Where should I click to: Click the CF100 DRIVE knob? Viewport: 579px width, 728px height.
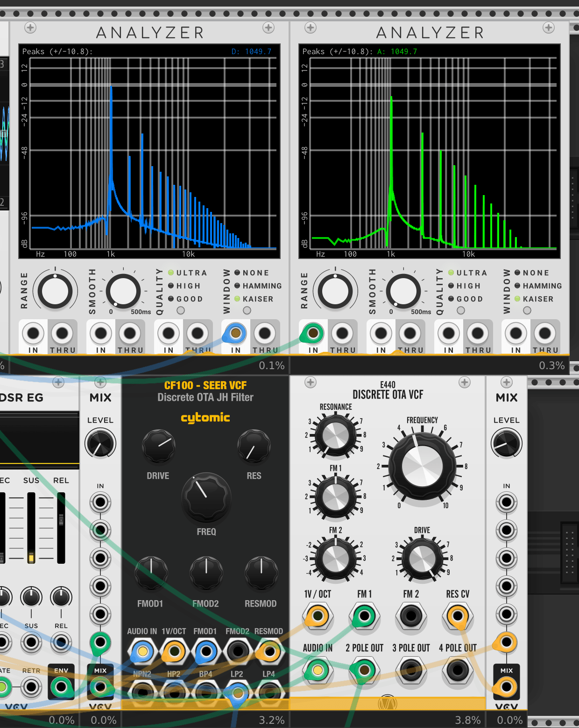pyautogui.click(x=158, y=446)
